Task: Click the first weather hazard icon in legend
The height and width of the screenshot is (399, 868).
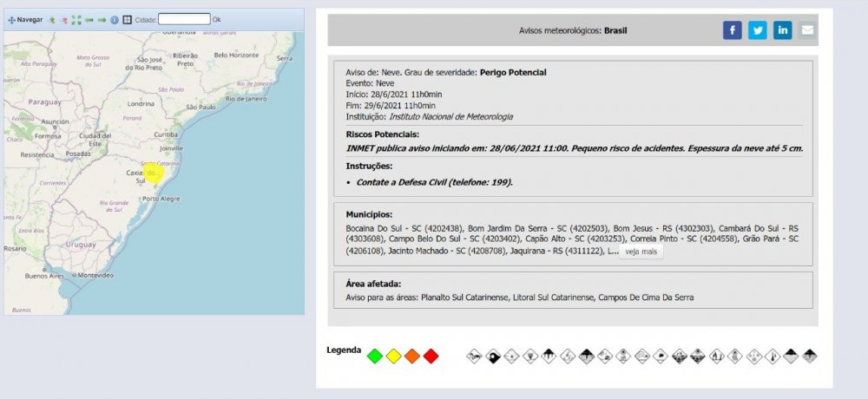Action: (474, 356)
